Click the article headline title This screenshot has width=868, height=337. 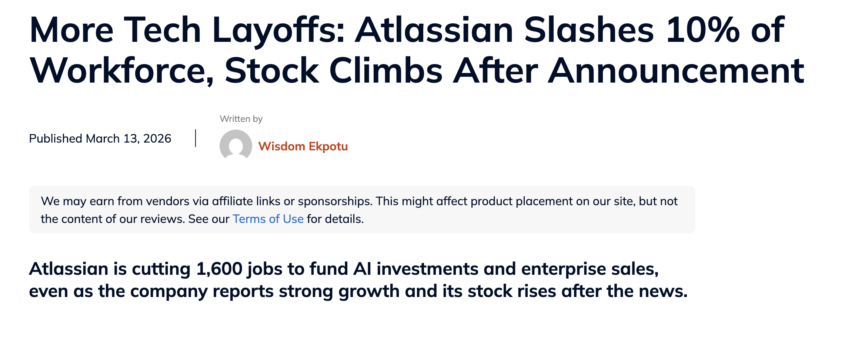(x=416, y=50)
